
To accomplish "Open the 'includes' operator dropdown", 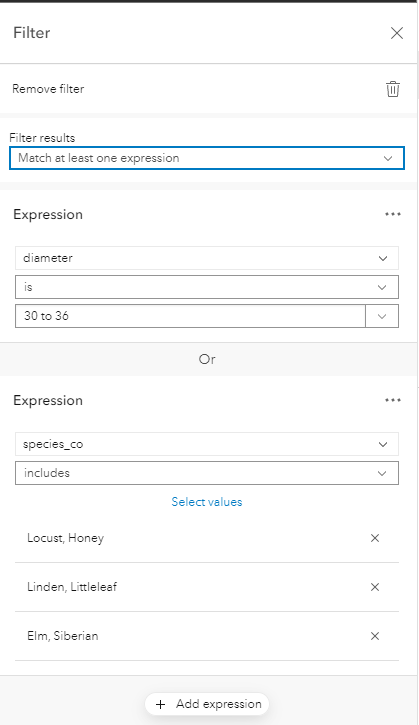I will [207, 473].
